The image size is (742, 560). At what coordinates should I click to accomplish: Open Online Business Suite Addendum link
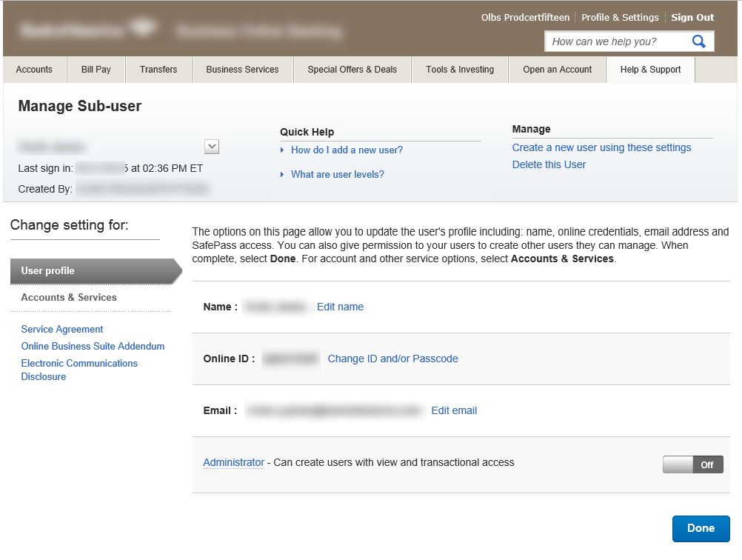coord(93,347)
